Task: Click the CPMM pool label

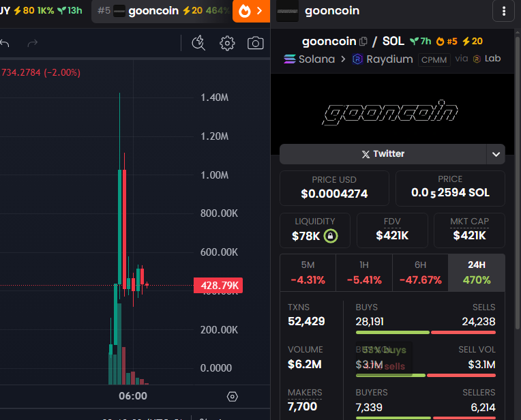Action: coord(434,60)
